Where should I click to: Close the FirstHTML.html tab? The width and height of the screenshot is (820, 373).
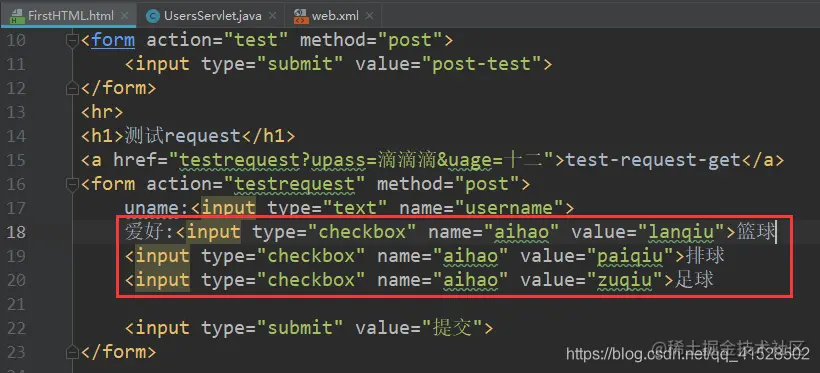[x=124, y=16]
